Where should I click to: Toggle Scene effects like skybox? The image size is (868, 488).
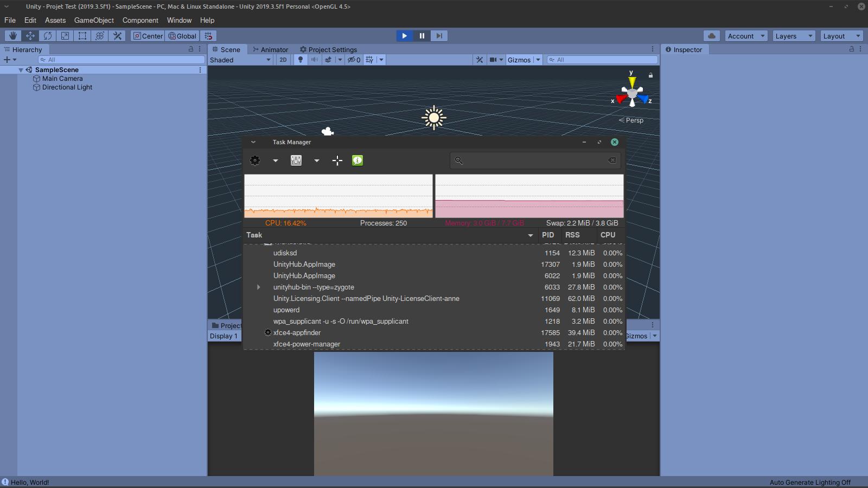[x=328, y=60]
